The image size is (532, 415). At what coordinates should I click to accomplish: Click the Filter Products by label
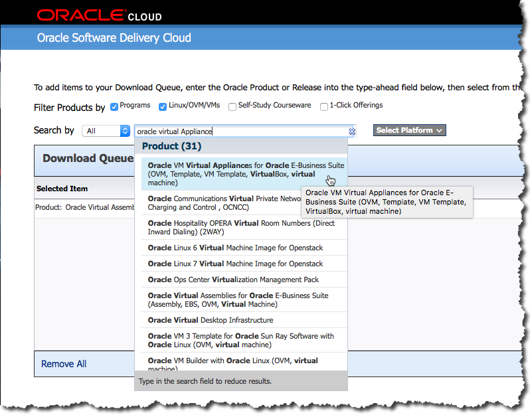[x=70, y=108]
